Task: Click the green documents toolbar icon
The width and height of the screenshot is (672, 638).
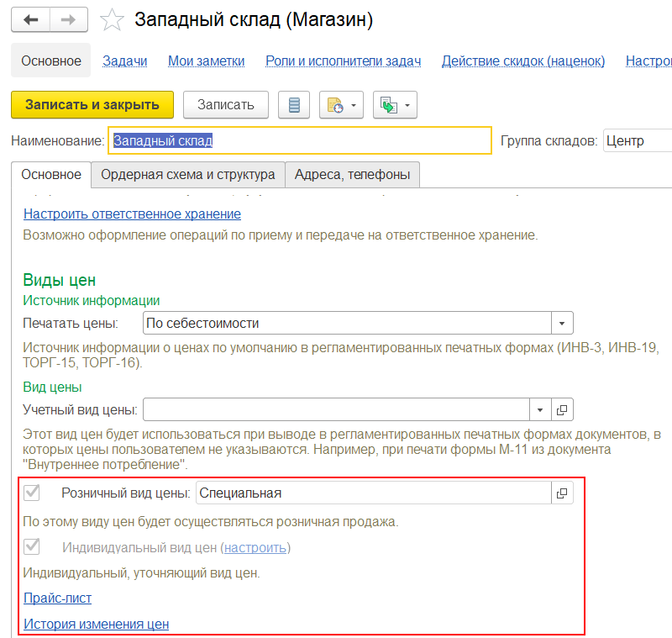Action: coord(388,105)
